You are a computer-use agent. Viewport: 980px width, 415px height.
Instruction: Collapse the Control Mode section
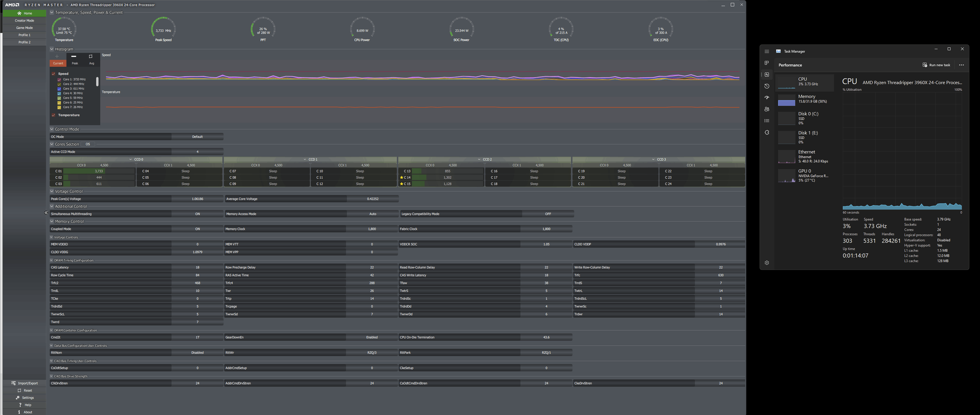(x=52, y=129)
